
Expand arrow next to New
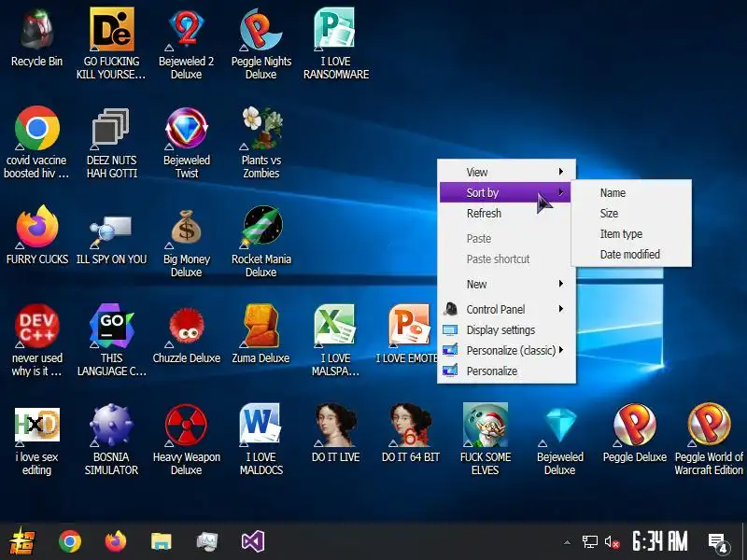[561, 284]
